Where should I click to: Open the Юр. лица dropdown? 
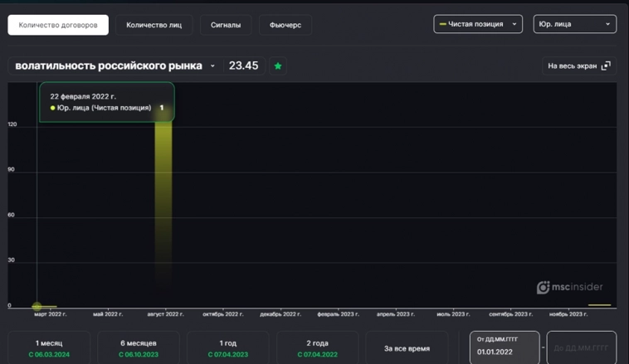[x=574, y=24]
